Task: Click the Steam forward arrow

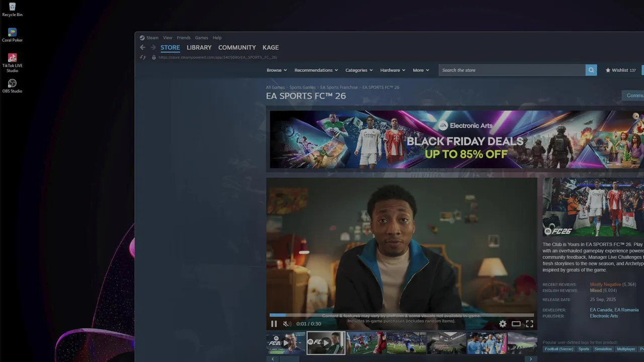Action: click(x=153, y=47)
